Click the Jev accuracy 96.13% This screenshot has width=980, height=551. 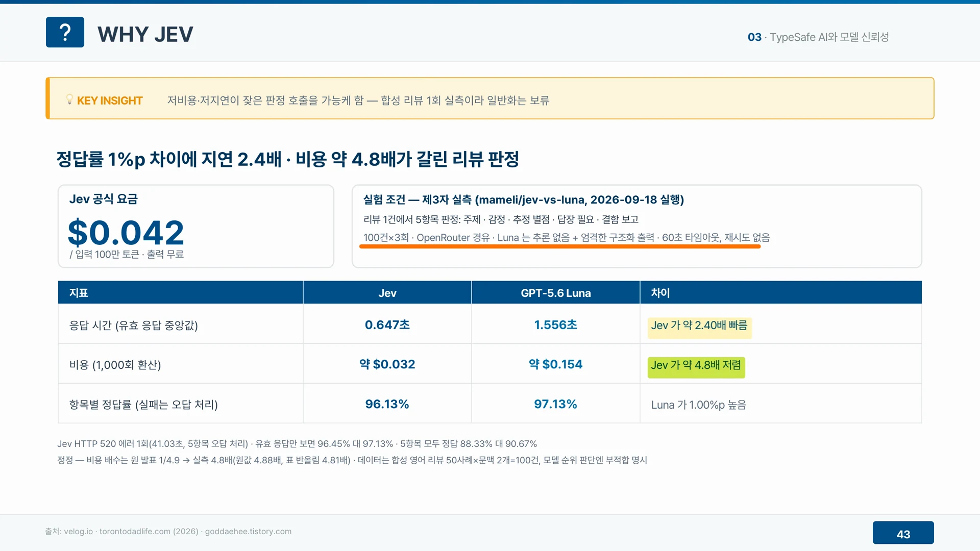tap(387, 404)
